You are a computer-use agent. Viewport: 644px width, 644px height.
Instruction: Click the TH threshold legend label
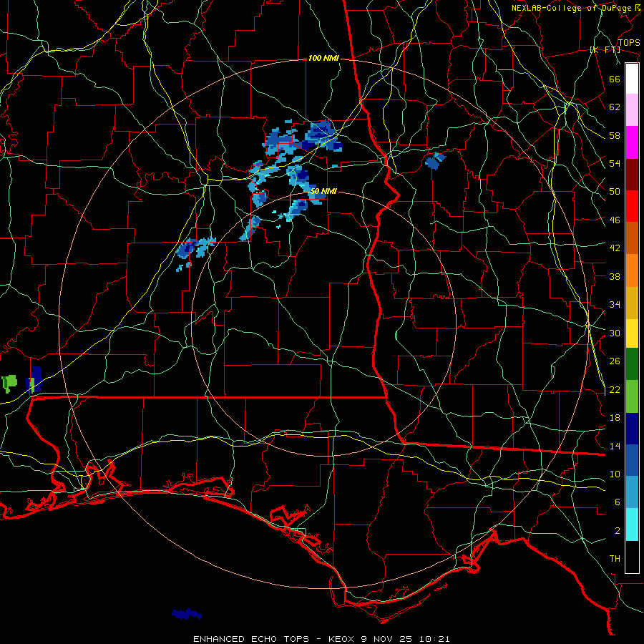615,559
